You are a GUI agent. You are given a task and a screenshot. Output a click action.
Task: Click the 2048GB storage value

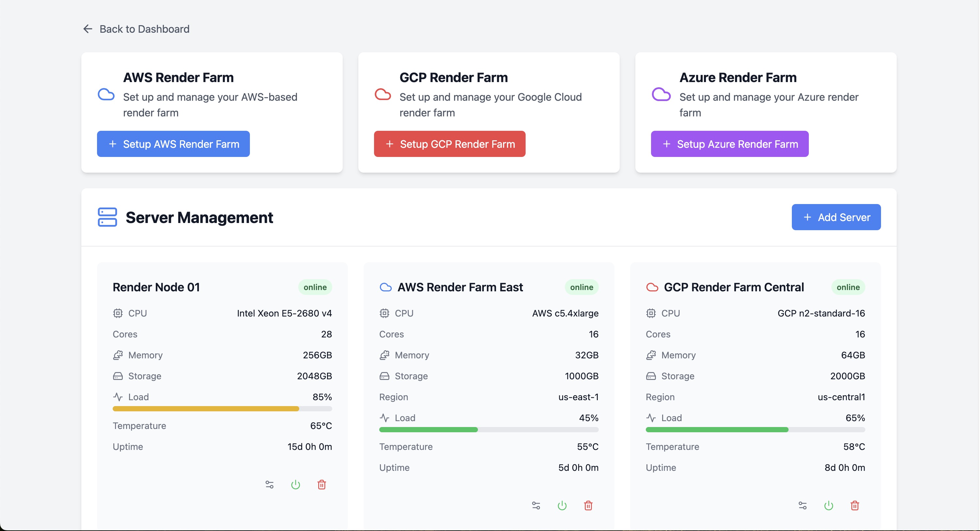coord(315,376)
